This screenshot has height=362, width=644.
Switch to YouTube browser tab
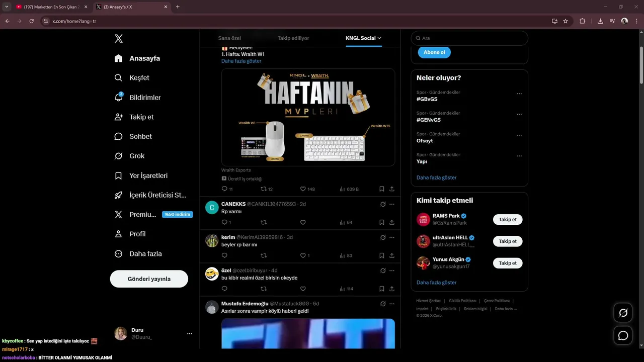51,7
